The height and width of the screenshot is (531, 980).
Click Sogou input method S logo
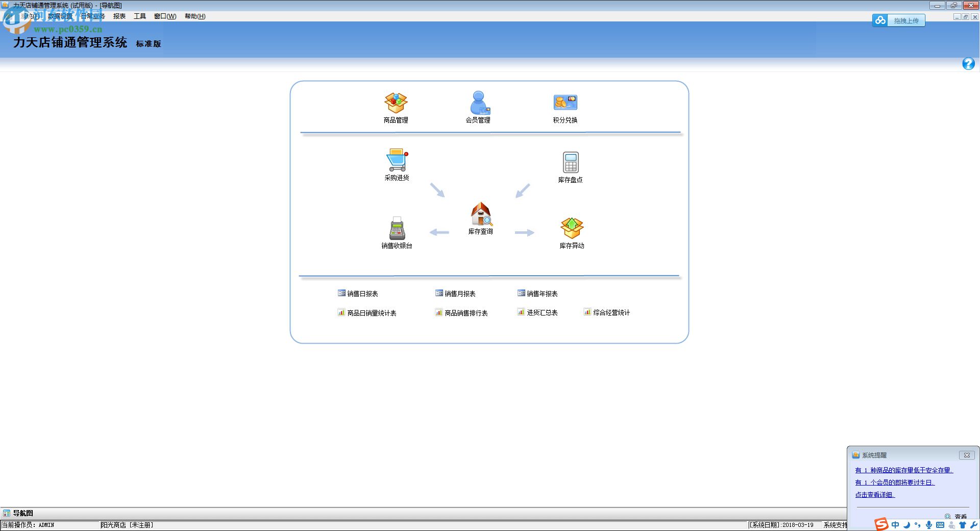point(881,524)
